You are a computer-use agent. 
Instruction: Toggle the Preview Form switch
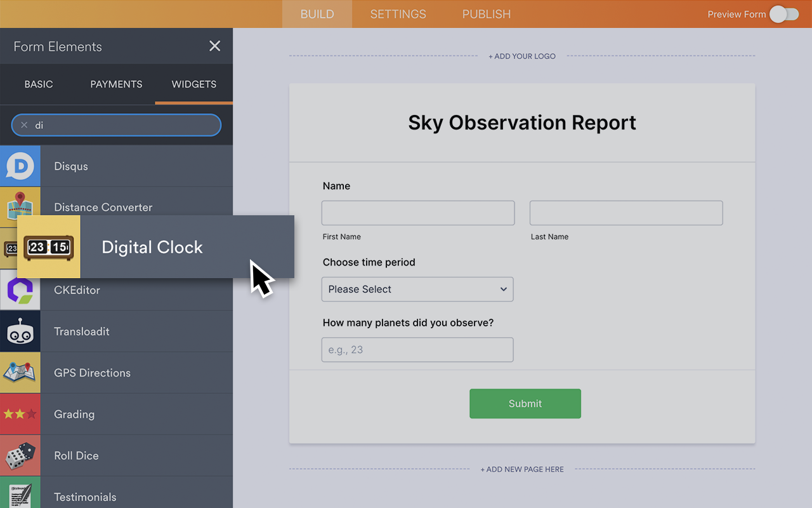784,14
